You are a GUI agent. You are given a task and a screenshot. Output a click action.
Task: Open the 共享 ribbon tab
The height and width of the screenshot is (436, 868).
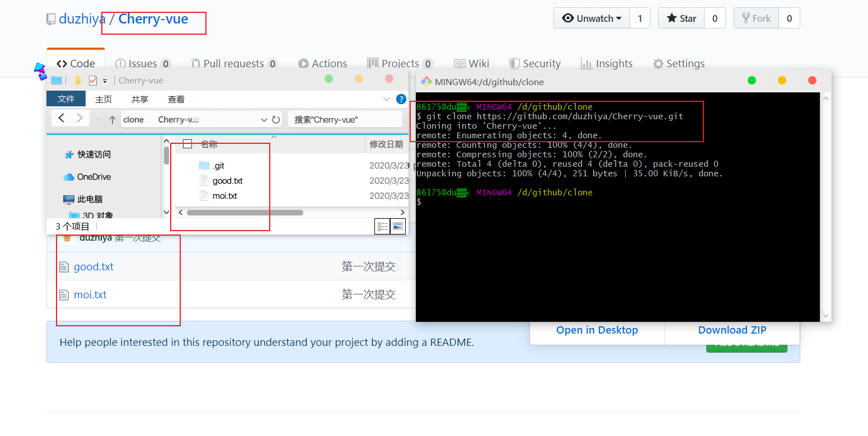(x=140, y=99)
